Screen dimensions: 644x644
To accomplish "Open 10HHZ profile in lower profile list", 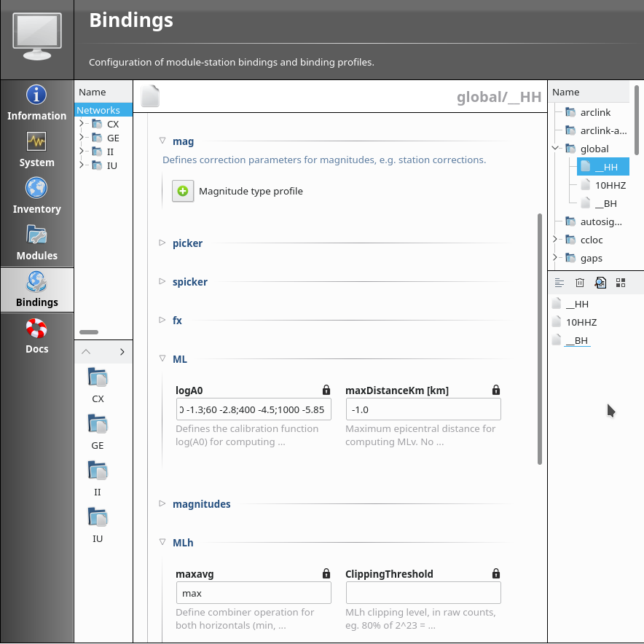I will 574,322.
